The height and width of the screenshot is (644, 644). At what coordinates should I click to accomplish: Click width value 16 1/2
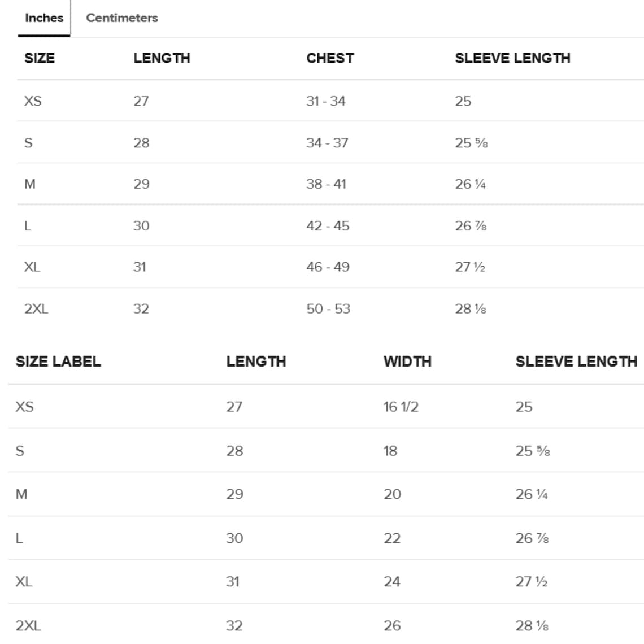coord(401,407)
